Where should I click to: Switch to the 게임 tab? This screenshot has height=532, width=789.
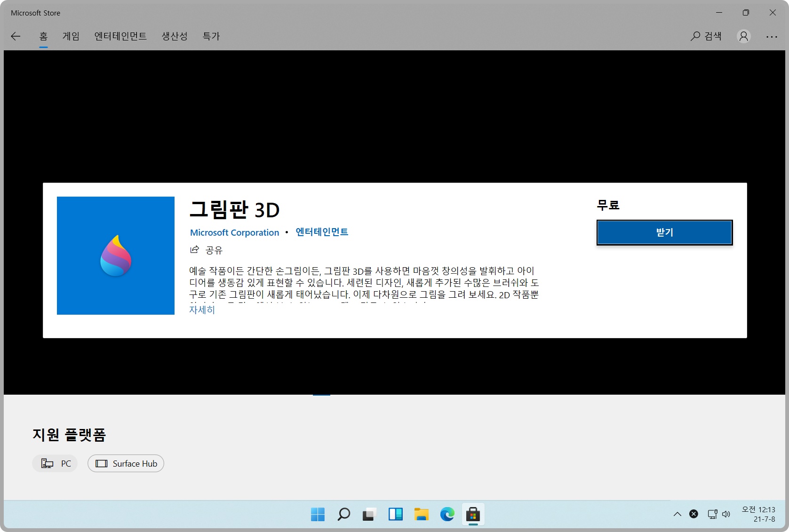(x=71, y=36)
